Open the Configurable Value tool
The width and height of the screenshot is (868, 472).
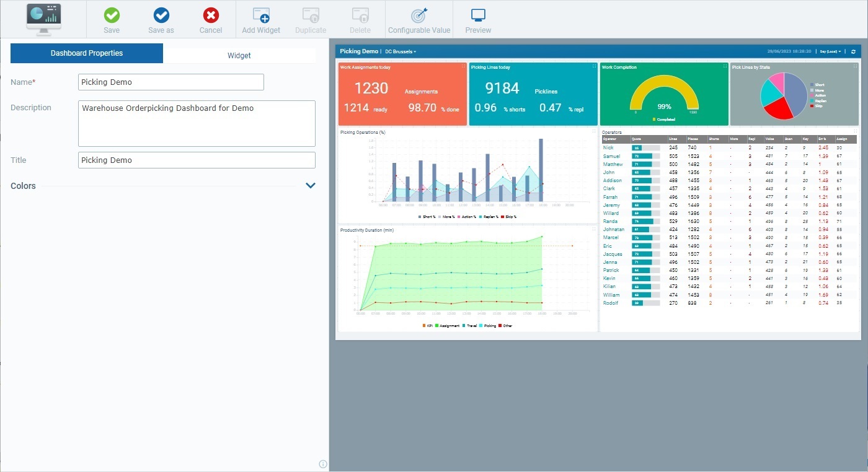tap(419, 19)
